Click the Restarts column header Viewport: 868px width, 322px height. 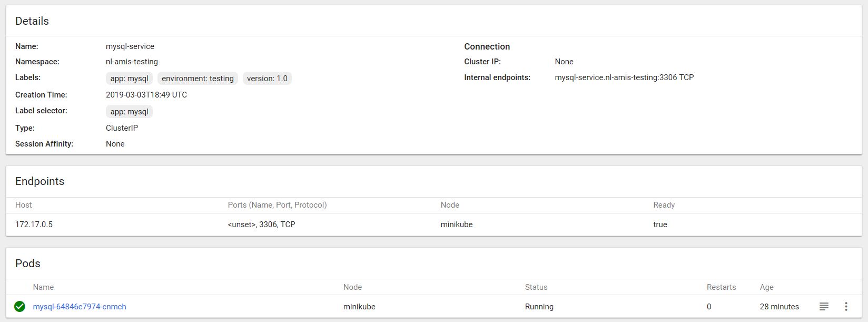click(721, 287)
